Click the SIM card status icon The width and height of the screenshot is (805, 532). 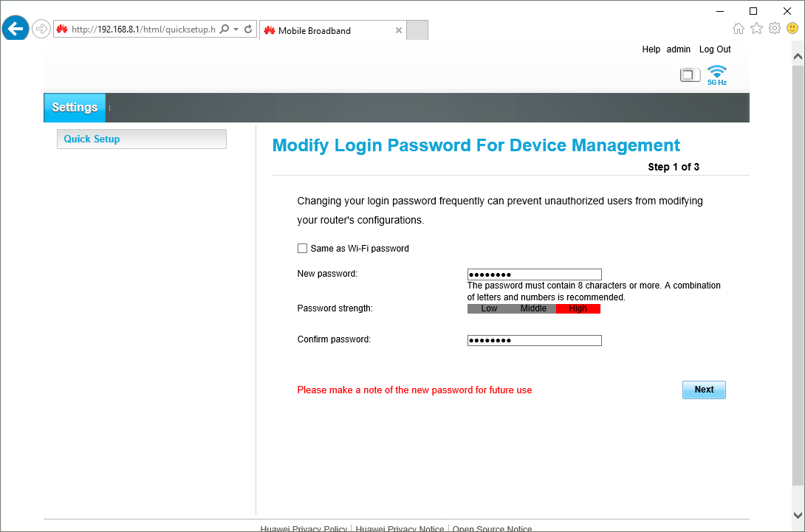690,75
